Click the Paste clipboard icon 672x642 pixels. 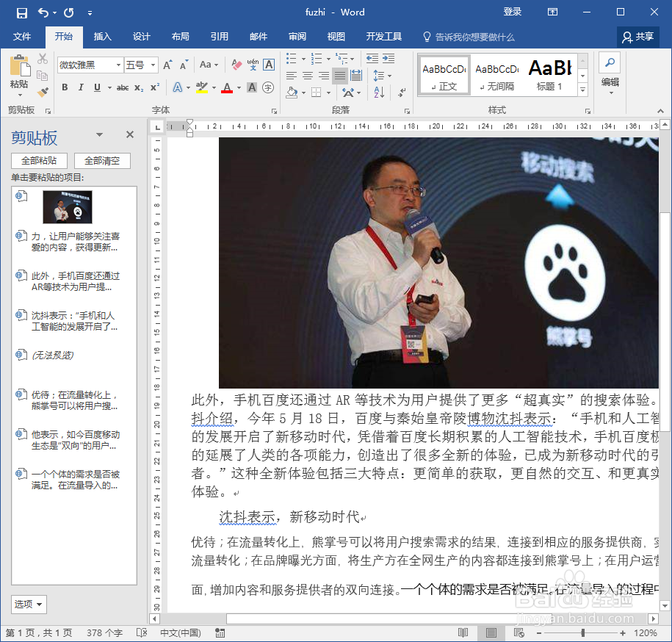(19, 66)
